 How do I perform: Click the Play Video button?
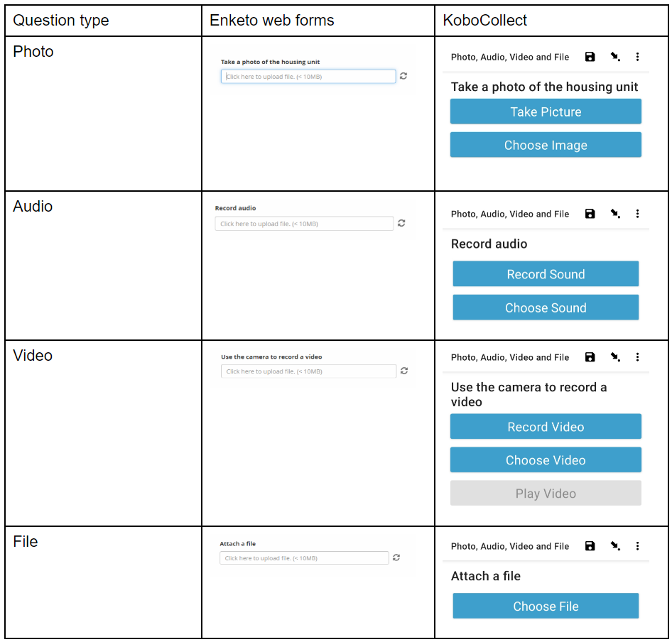546,494
